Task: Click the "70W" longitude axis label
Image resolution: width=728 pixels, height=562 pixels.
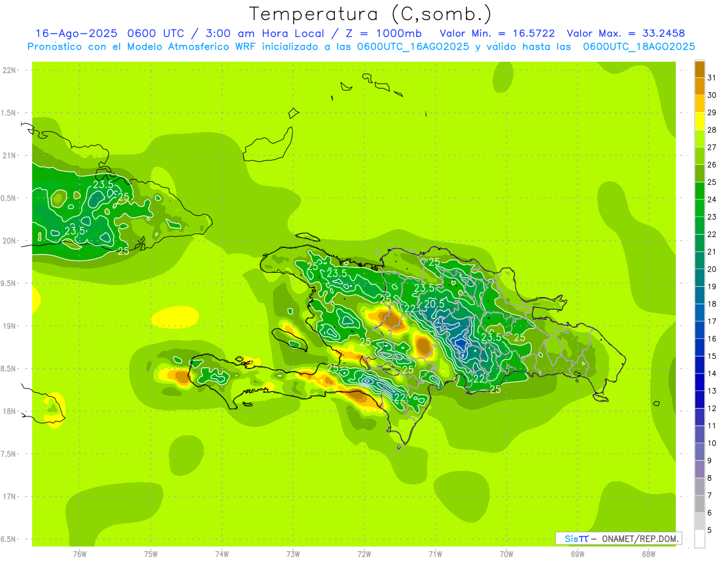Action: 506,554
